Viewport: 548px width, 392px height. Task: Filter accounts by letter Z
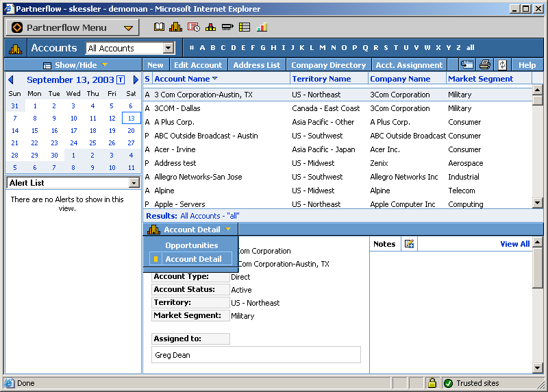[458, 47]
